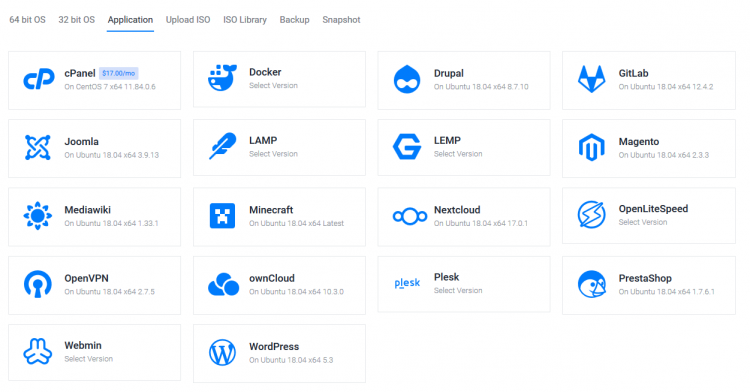
Task: Switch to the 32 bit OS tab
Action: [x=77, y=20]
